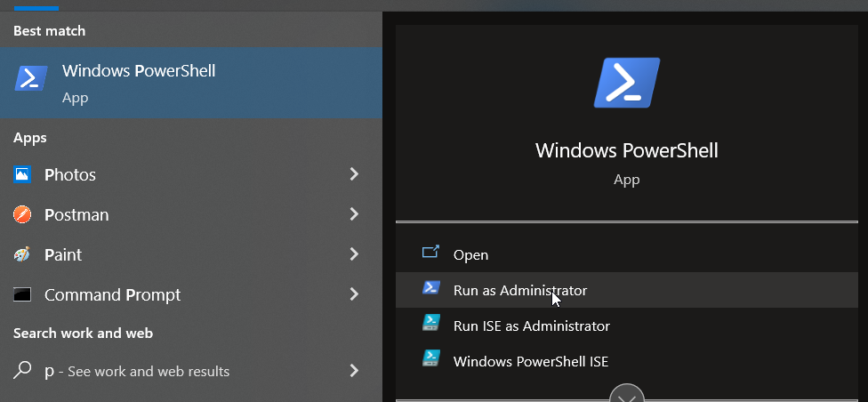Click the Run as Administrator PowerShell icon
868x402 pixels.
point(430,287)
